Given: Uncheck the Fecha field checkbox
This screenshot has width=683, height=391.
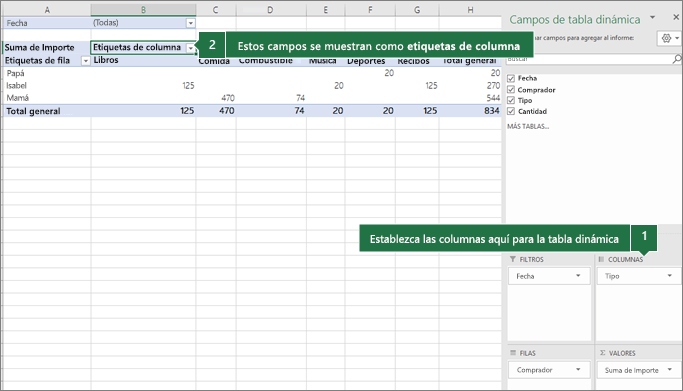Looking at the screenshot, I should click(511, 78).
